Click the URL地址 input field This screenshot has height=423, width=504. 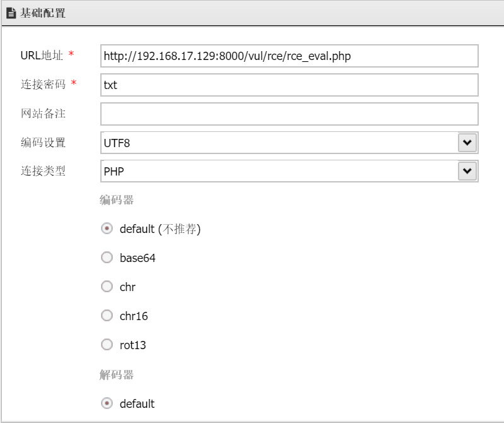tap(289, 56)
